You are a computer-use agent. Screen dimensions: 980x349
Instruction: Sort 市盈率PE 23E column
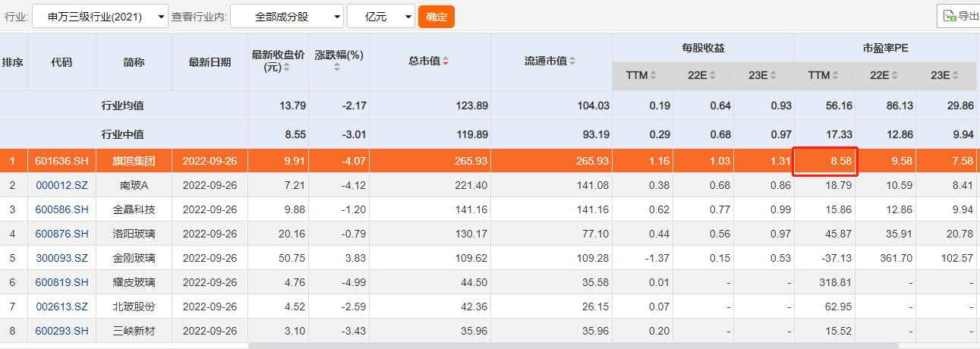(x=956, y=76)
